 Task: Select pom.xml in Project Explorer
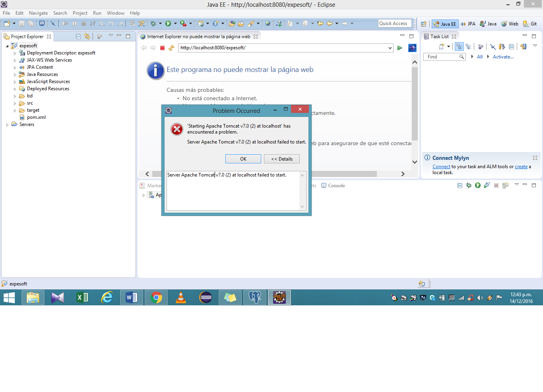pyautogui.click(x=36, y=118)
